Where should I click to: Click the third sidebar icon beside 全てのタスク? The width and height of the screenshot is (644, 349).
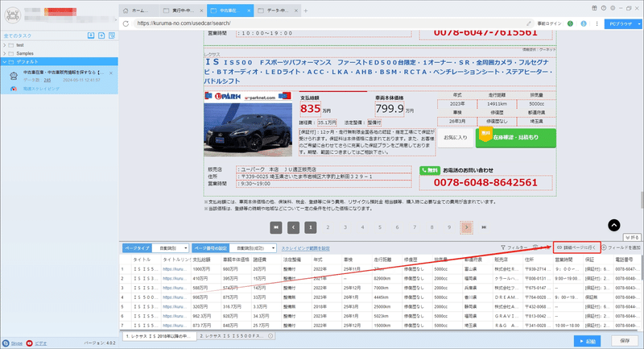coord(112,35)
